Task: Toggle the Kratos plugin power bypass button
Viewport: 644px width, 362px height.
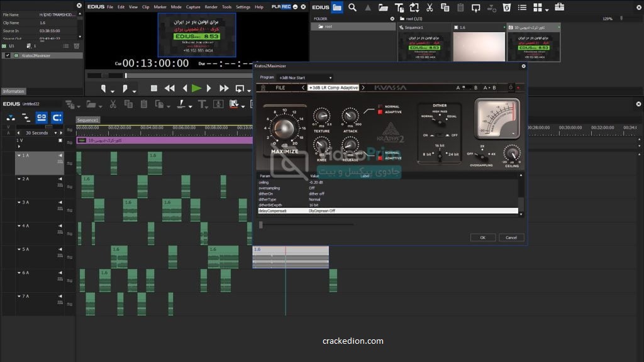Action: point(511,87)
